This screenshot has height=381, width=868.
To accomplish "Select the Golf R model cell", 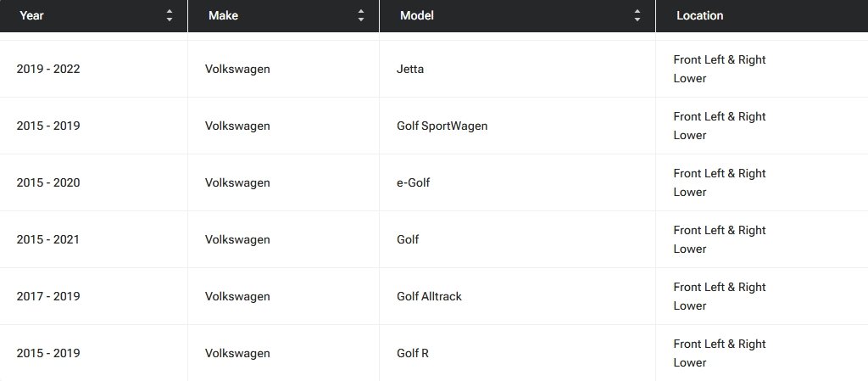I will pos(413,353).
